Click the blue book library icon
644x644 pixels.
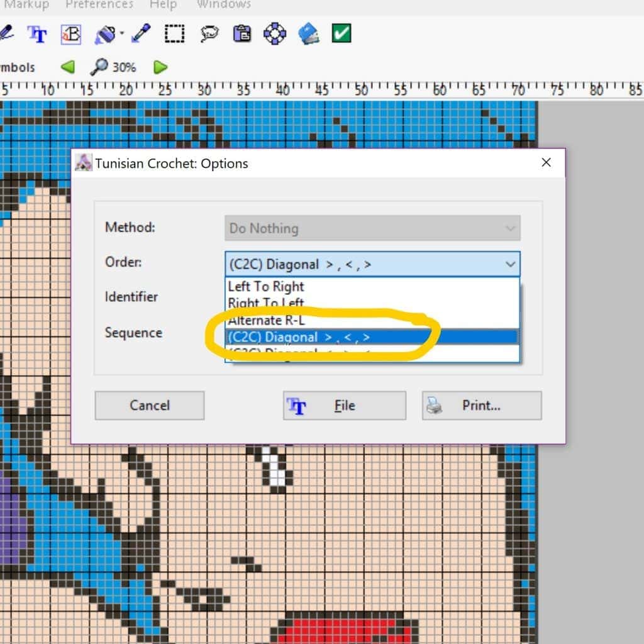309,34
